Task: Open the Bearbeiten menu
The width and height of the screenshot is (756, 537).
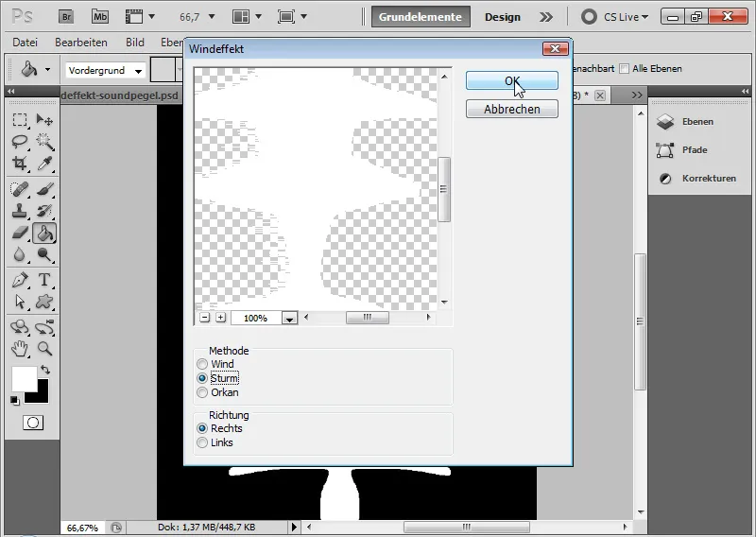Action: coord(81,43)
